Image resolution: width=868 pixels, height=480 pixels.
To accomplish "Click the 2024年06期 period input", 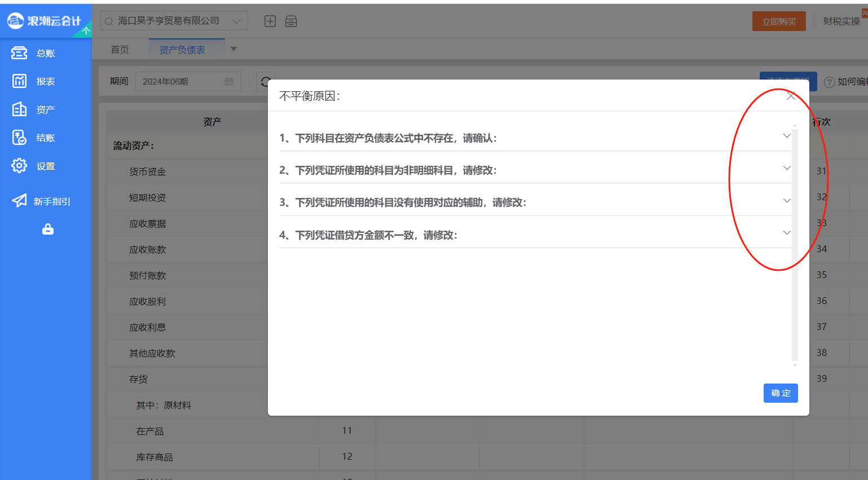I will (188, 82).
